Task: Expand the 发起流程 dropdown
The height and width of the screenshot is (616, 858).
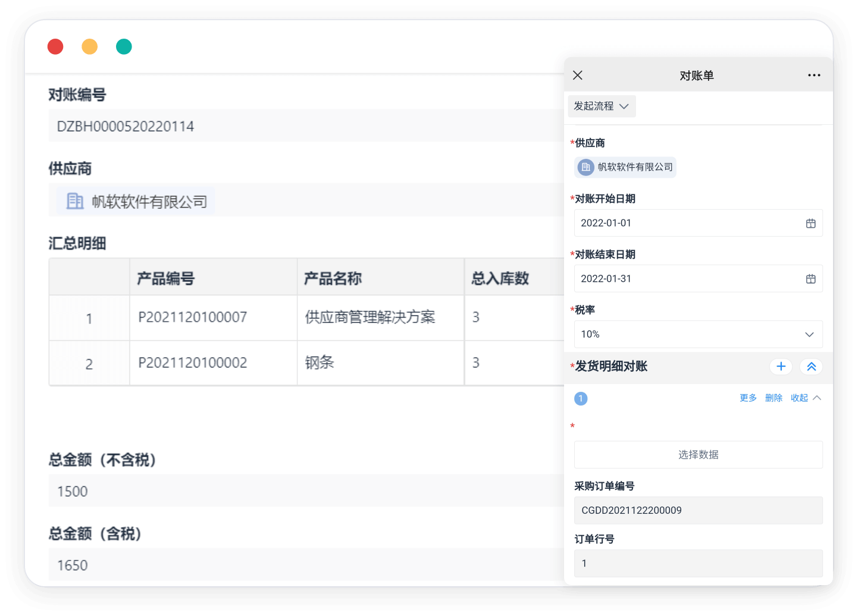Action: coord(601,106)
